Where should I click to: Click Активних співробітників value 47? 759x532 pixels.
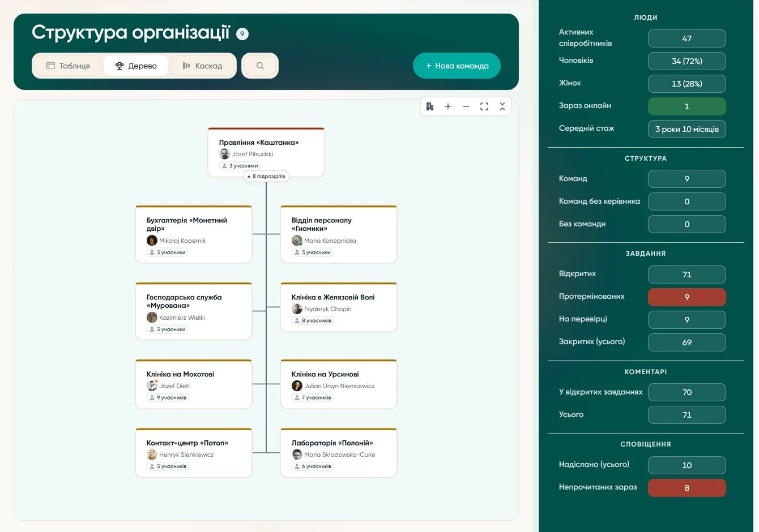pos(687,38)
